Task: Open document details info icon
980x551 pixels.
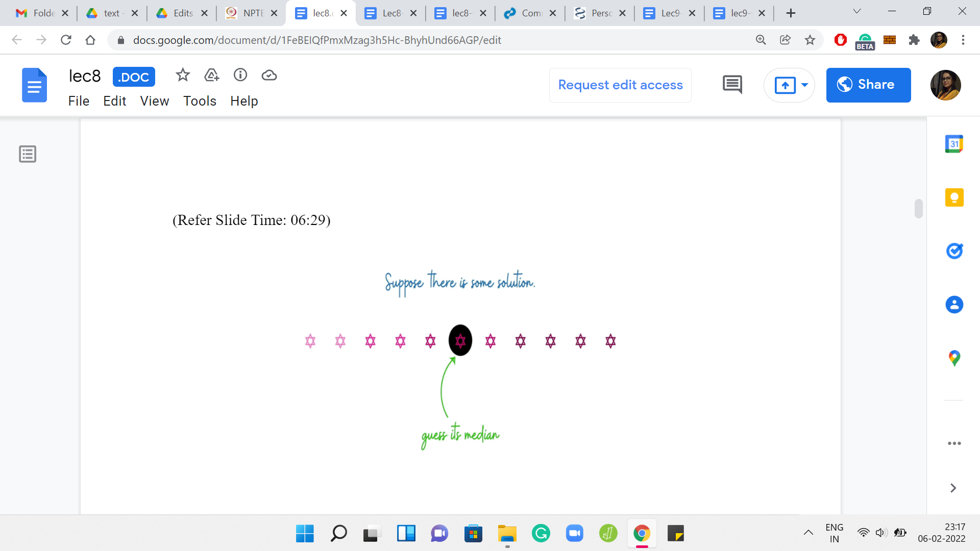Action: coord(240,76)
